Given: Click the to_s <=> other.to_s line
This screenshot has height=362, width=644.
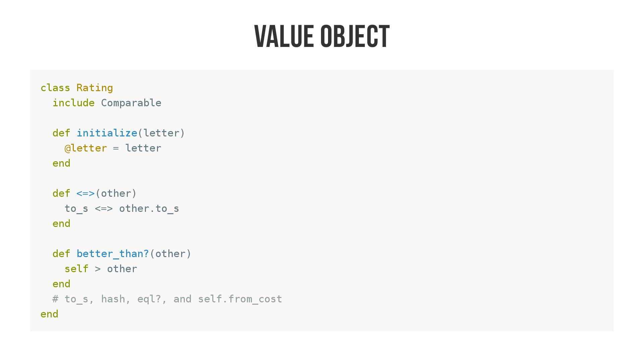Looking at the screenshot, I should click(x=122, y=208).
